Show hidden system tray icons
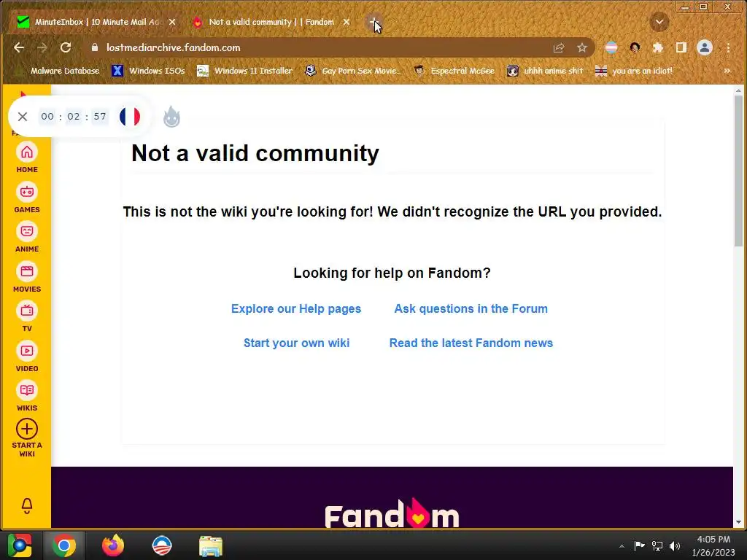The height and width of the screenshot is (560, 747). (622, 546)
